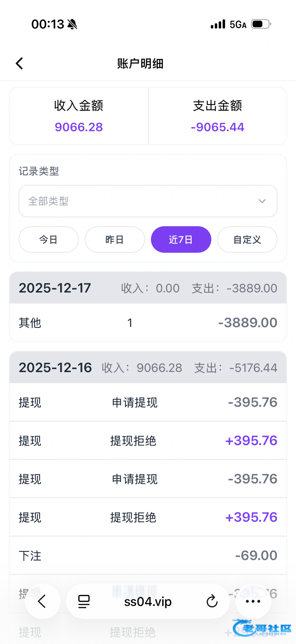Choose the 自定义 custom date range

tap(247, 240)
